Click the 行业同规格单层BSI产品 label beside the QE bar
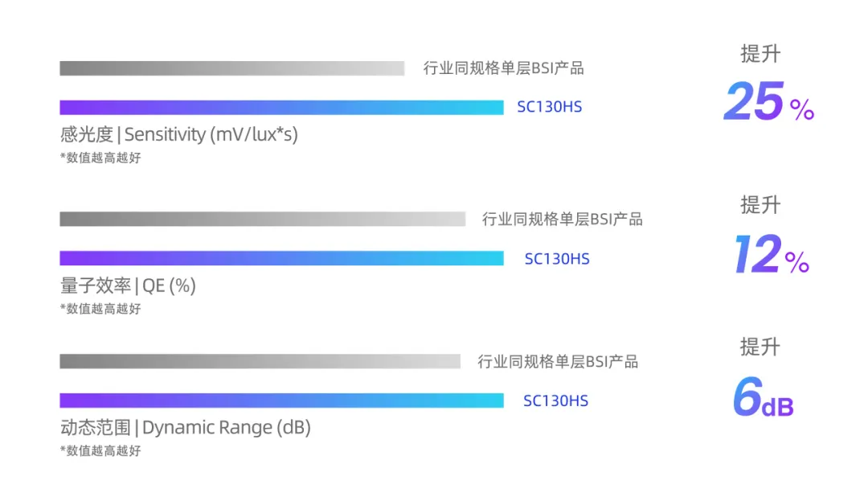Screen dimensions: 868x493 563,219
